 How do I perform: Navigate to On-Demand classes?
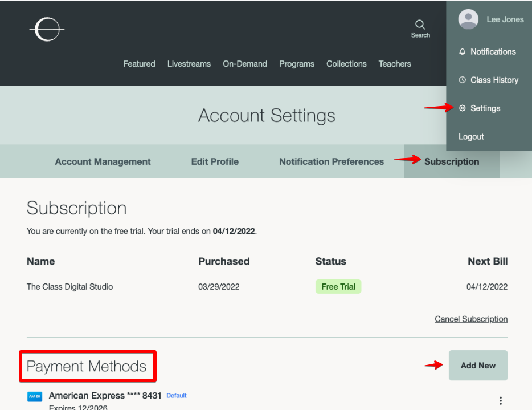coord(245,64)
